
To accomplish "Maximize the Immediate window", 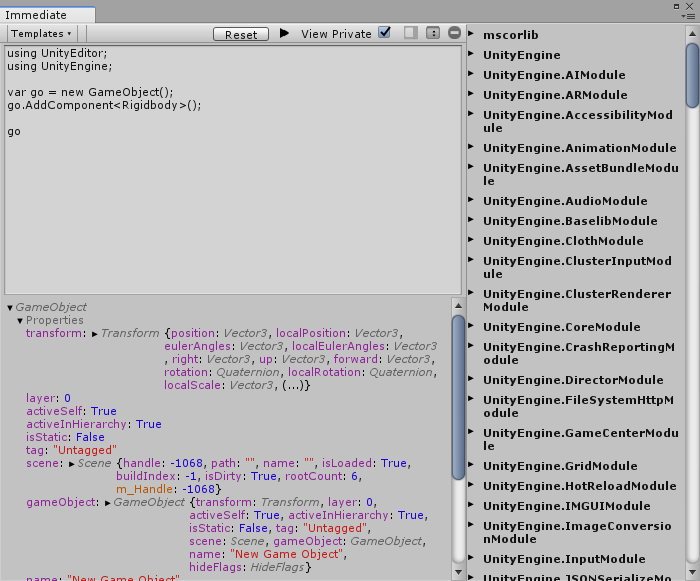I will click(x=676, y=6).
